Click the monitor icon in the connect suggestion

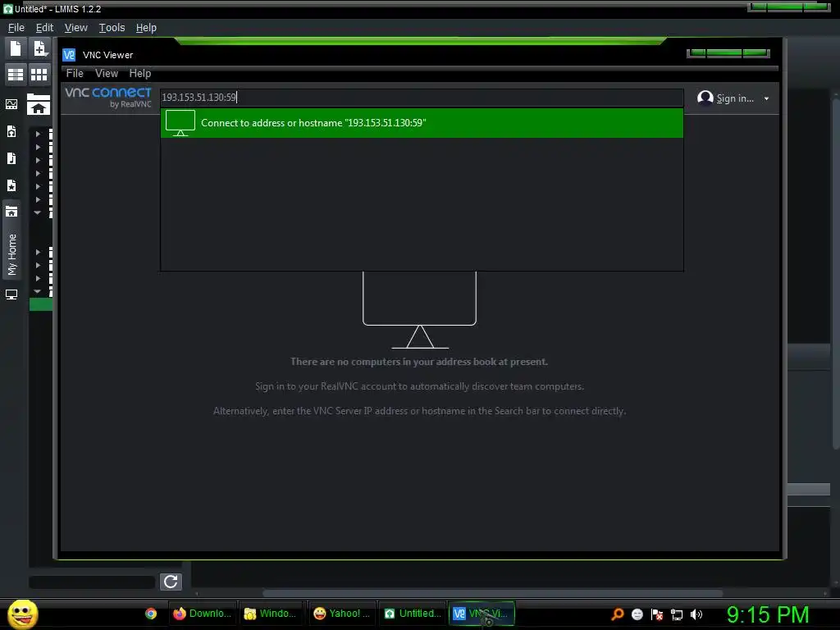pyautogui.click(x=180, y=123)
